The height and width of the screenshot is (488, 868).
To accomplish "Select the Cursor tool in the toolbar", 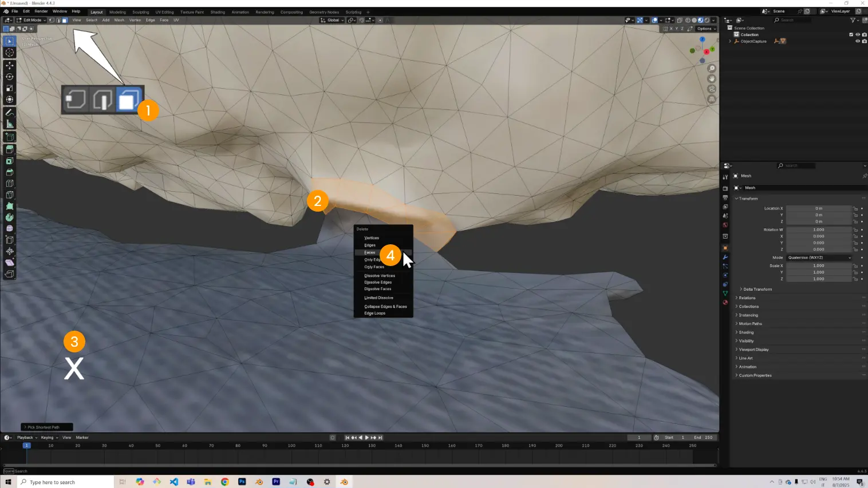I will [x=9, y=53].
